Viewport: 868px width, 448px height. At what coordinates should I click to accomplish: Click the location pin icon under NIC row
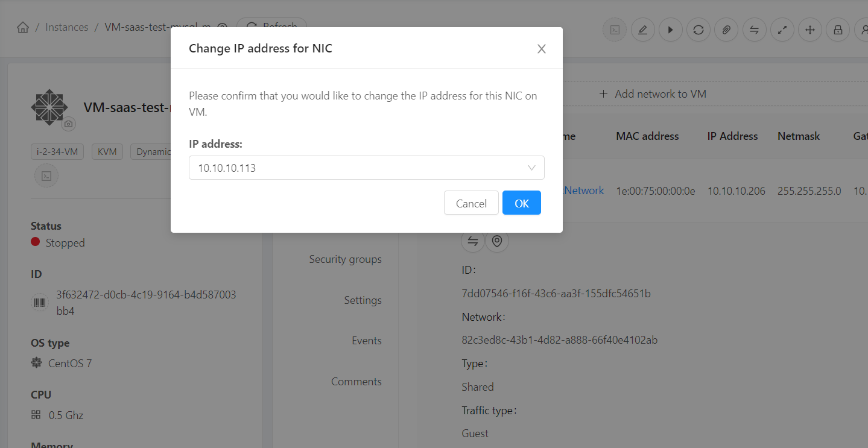(x=497, y=241)
